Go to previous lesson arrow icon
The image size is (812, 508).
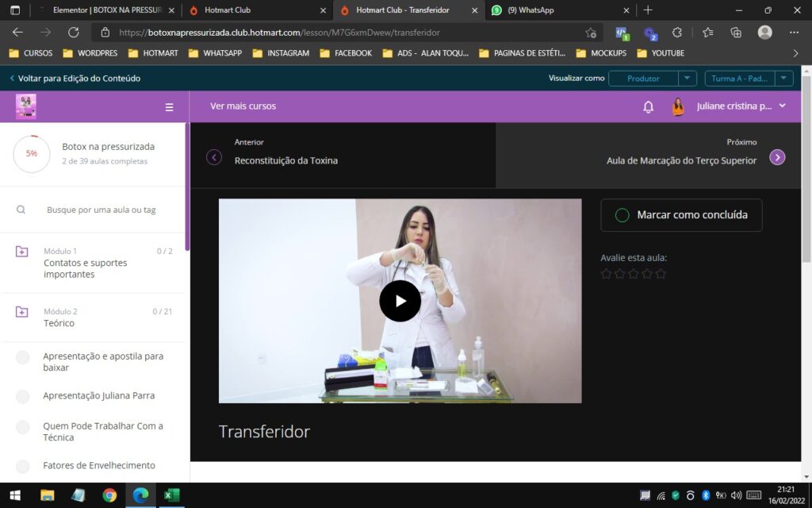click(x=213, y=157)
